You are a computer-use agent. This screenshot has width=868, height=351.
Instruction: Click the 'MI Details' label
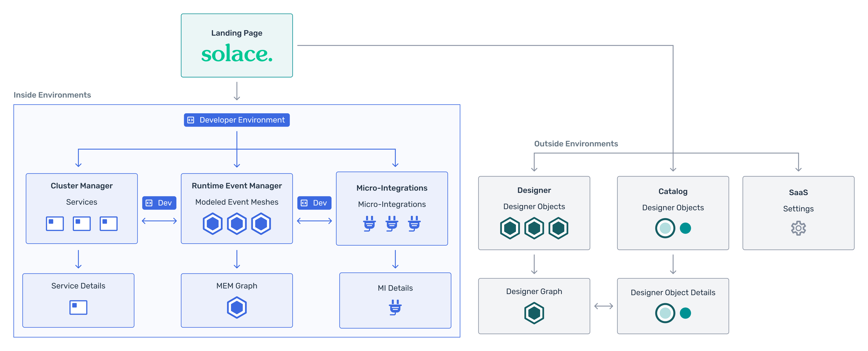(395, 288)
